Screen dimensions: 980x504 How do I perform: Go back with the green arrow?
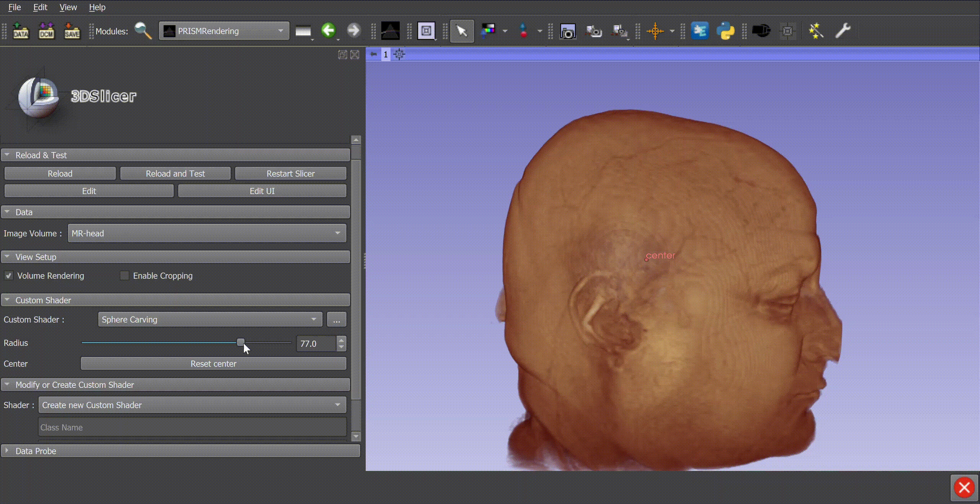click(328, 30)
